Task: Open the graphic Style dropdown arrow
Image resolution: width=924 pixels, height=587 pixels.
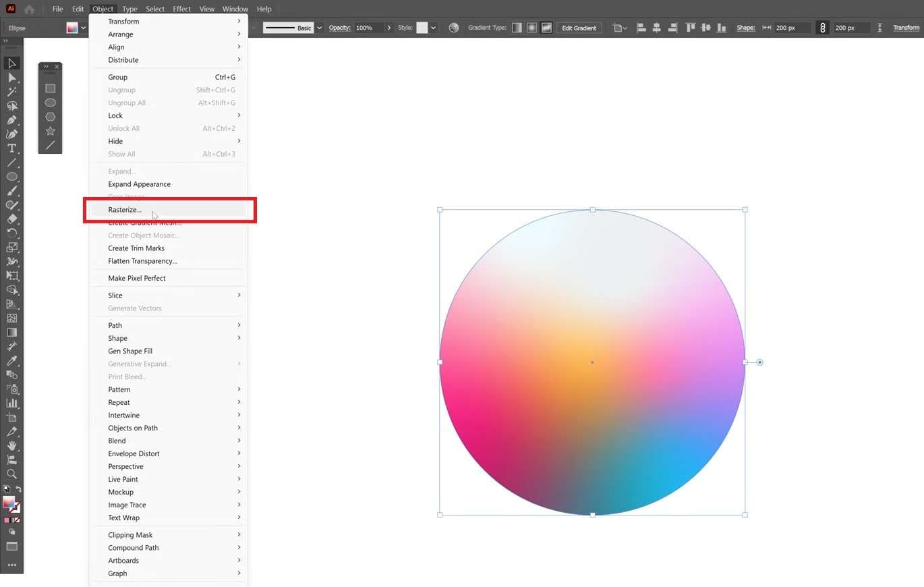Action: [433, 28]
